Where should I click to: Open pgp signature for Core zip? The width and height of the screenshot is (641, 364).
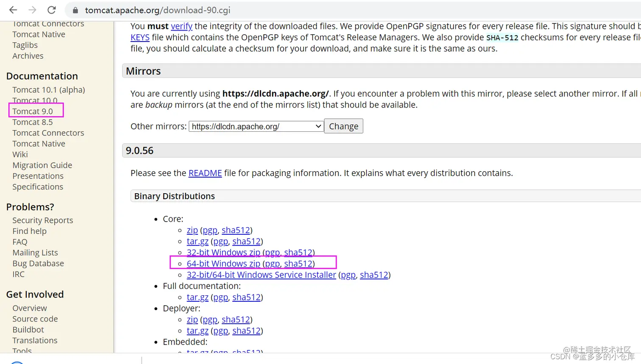(x=210, y=230)
